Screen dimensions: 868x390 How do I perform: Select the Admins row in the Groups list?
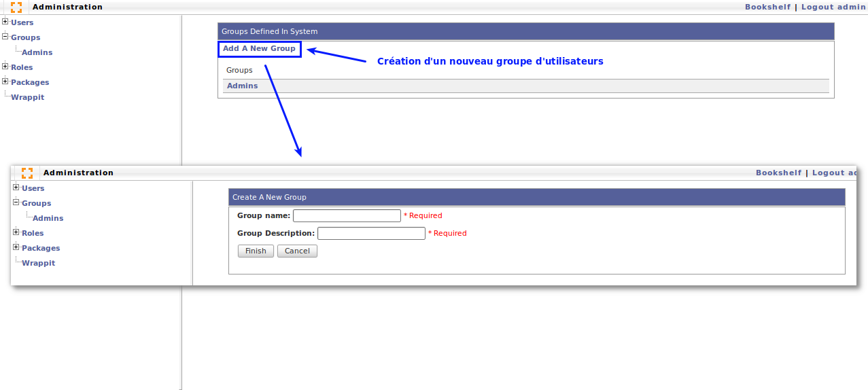pyautogui.click(x=243, y=86)
